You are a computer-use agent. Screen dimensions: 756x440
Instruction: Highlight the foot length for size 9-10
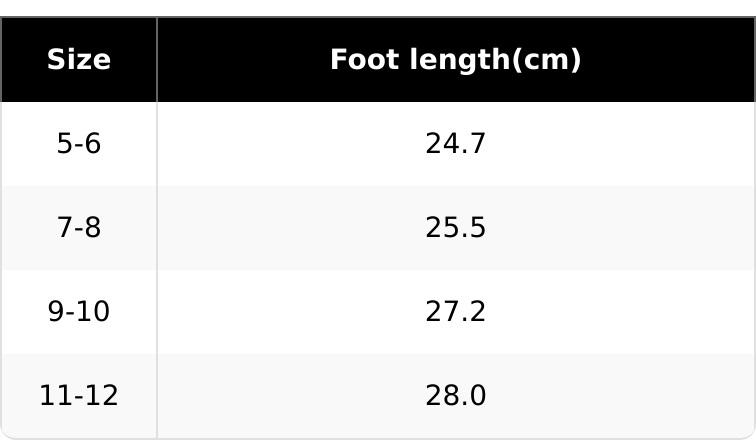coord(455,312)
